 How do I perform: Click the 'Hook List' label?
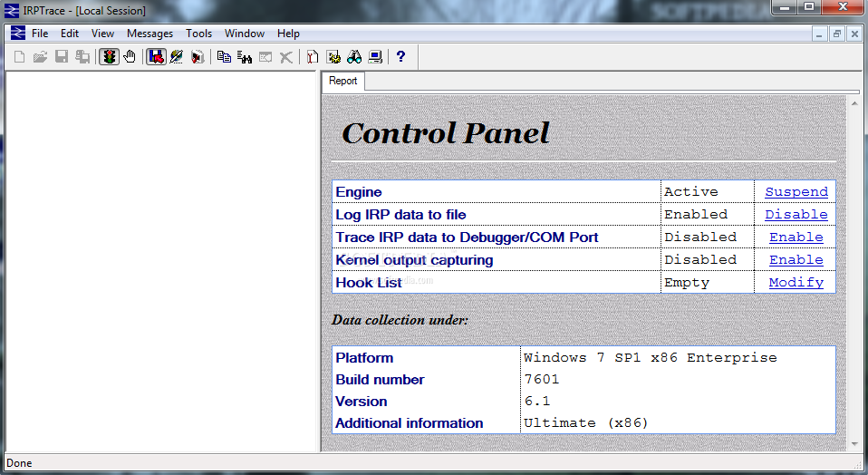pos(369,283)
